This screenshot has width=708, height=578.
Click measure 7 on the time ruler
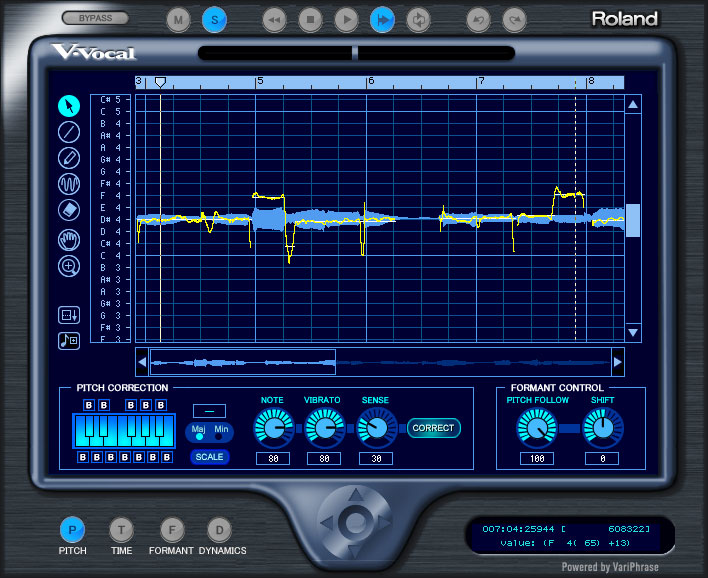[x=481, y=81]
